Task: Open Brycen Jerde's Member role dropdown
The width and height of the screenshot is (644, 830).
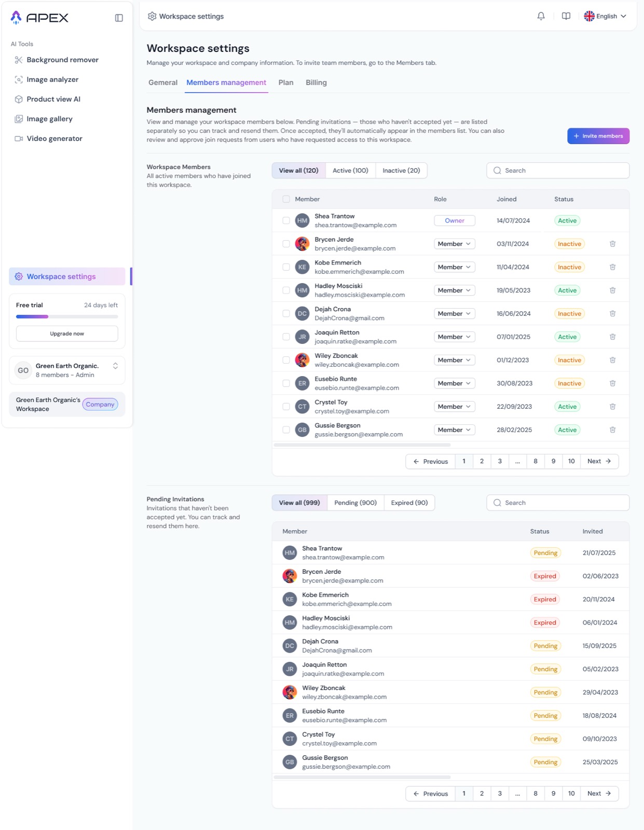Action: (x=455, y=244)
